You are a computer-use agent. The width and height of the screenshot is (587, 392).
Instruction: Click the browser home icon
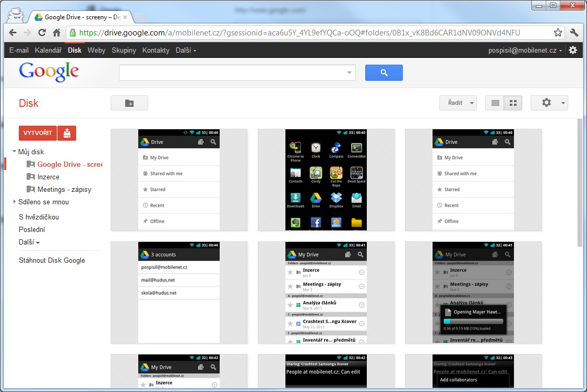56,32
